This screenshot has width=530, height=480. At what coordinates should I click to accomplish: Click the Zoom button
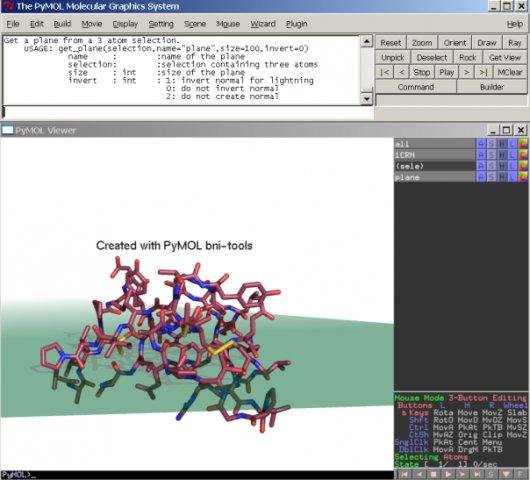422,43
